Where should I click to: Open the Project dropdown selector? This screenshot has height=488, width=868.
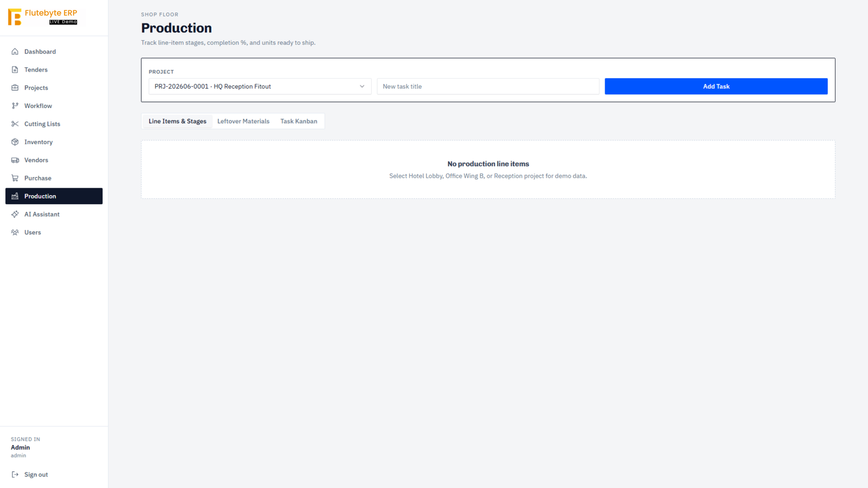[x=260, y=86]
